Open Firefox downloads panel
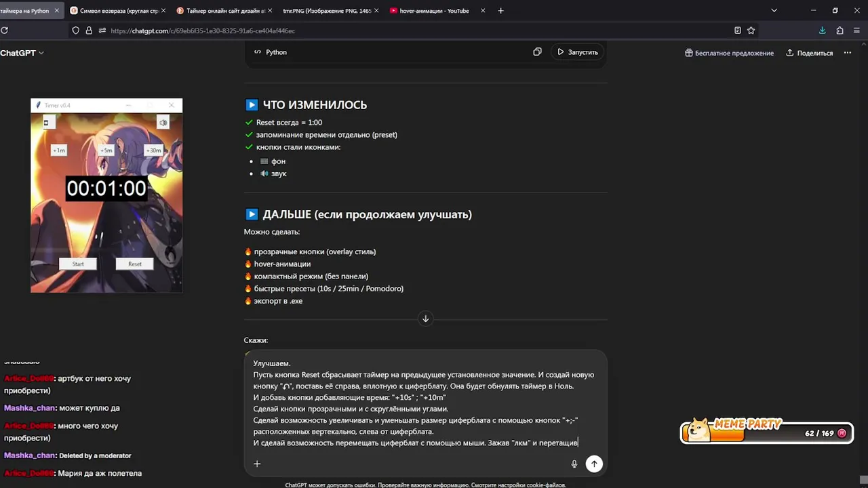Image resolution: width=868 pixels, height=488 pixels. pos(822,30)
